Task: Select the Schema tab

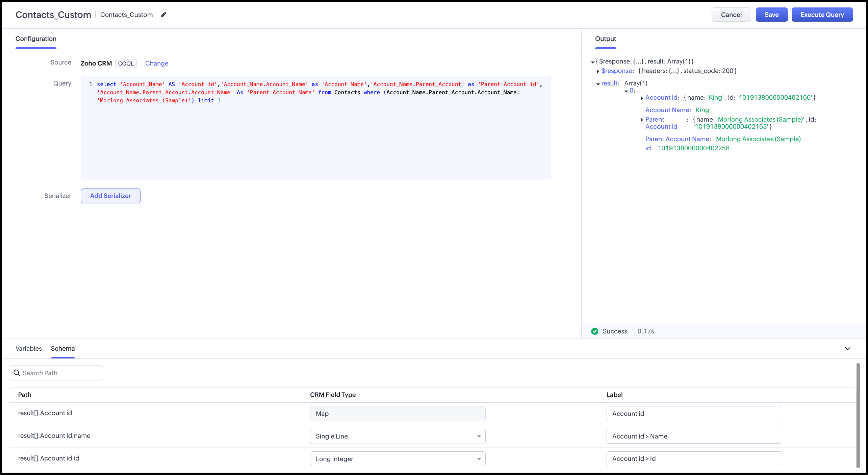Action: [x=63, y=348]
